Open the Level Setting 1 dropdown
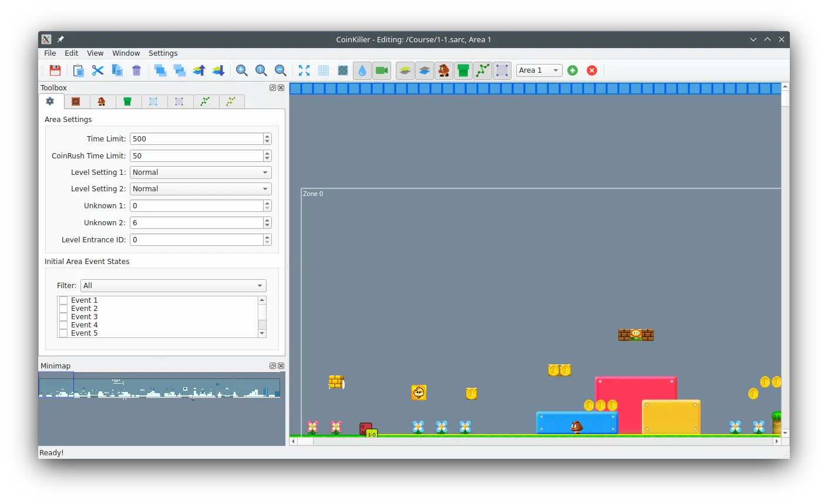 [200, 172]
